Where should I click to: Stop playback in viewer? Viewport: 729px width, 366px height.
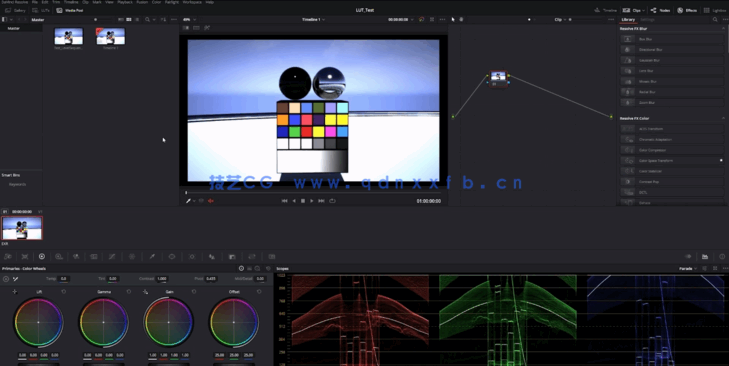point(303,201)
